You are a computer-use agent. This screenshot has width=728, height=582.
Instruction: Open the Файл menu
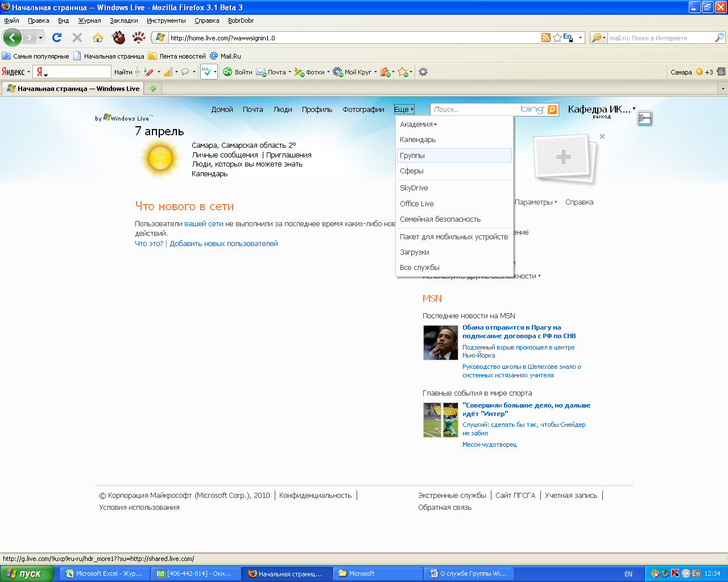11,20
